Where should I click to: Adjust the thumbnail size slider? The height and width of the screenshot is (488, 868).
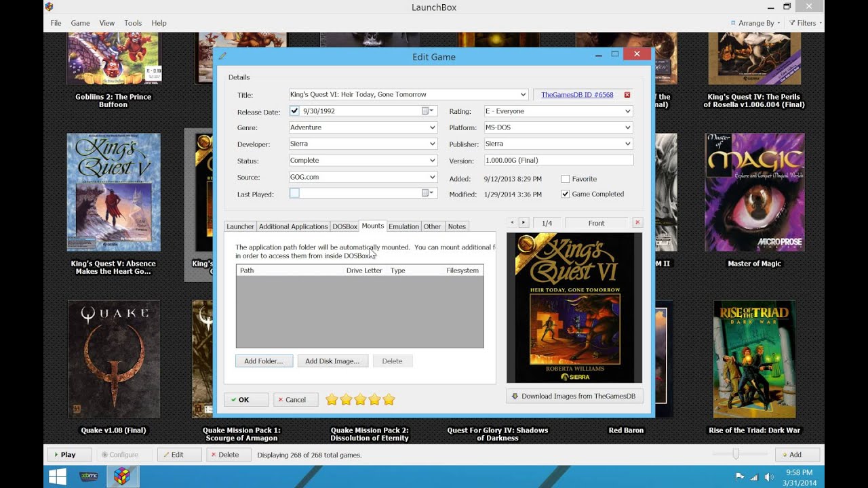[x=736, y=454]
